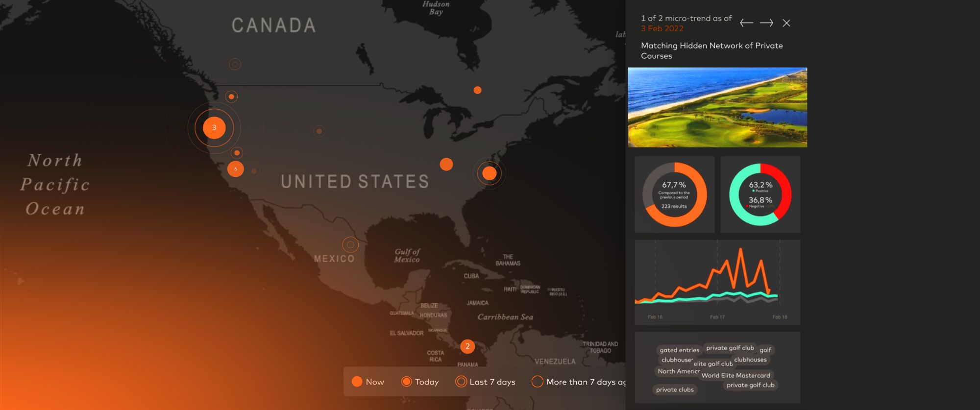Image resolution: width=980 pixels, height=410 pixels.
Task: Toggle the Today time filter
Action: (x=420, y=382)
